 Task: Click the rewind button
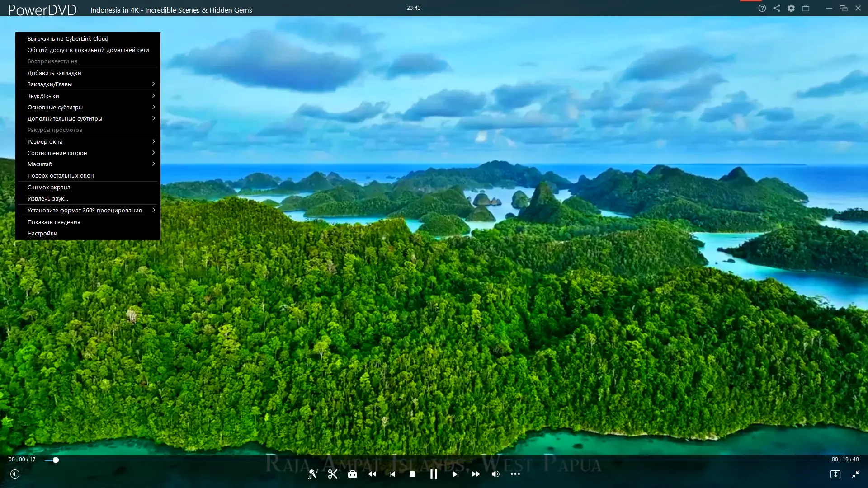tap(372, 474)
